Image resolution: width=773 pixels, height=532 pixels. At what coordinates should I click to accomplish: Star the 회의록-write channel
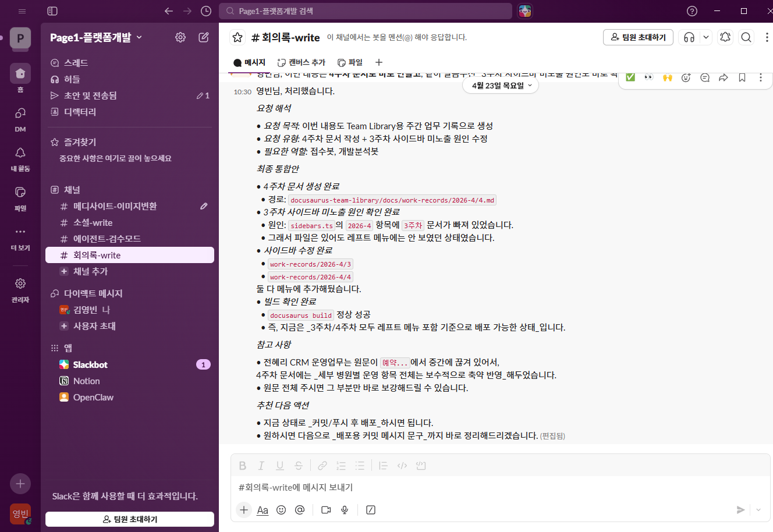point(237,37)
